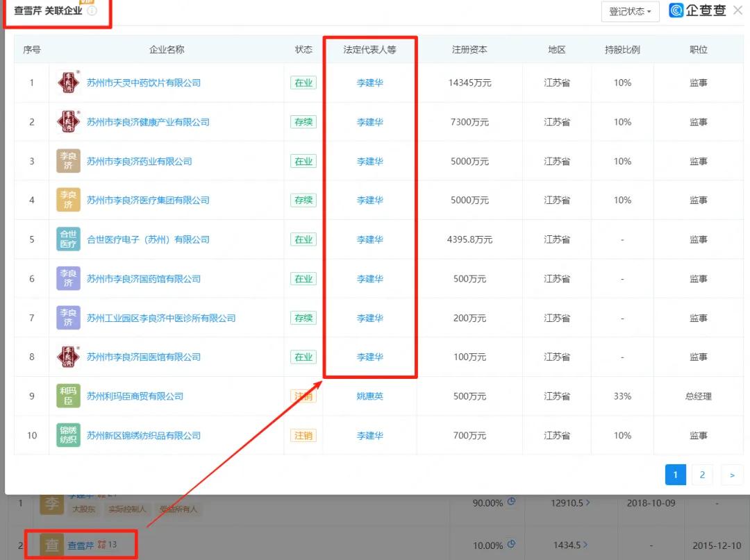
Task: Click the red seal logo of 天灵中药饮片
Action: [67, 83]
